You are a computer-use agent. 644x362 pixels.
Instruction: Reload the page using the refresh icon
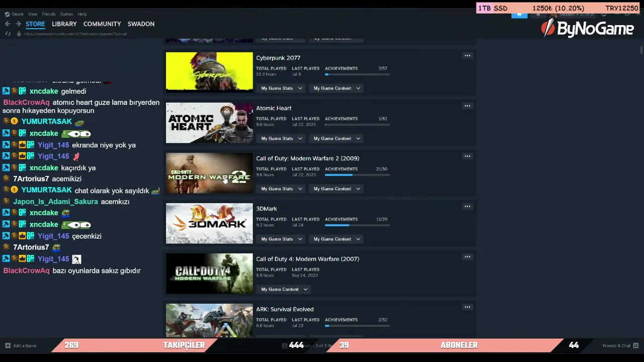pos(8,34)
